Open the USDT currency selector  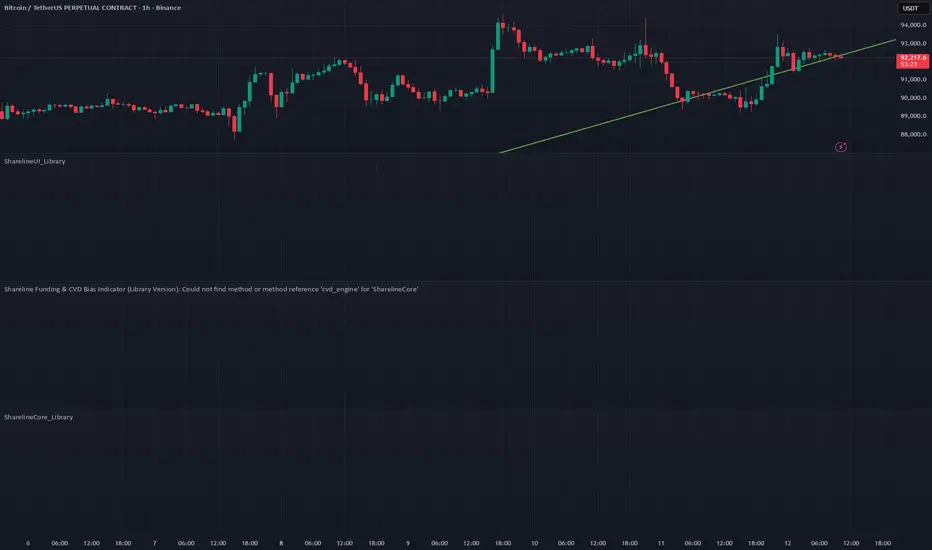(910, 8)
